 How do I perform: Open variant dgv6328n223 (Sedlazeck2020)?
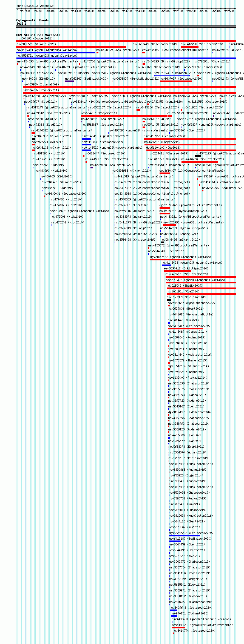(x=191, y=533)
